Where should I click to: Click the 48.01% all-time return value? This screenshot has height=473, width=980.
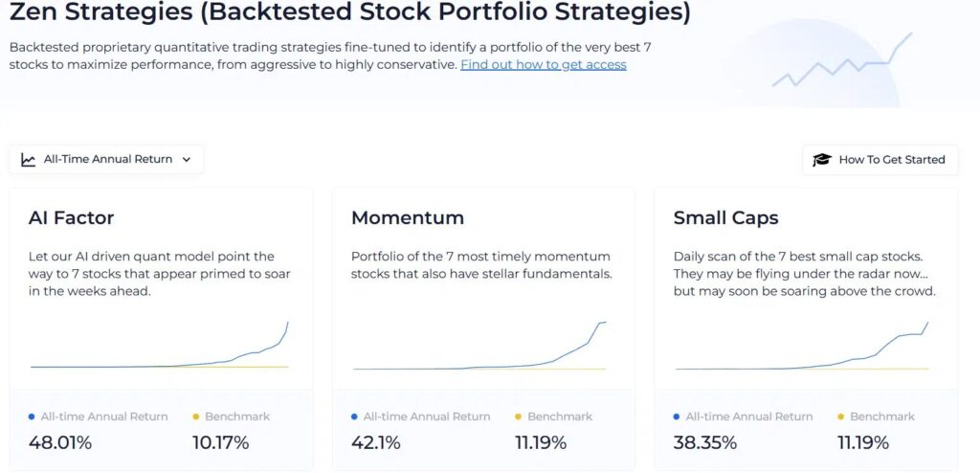(x=60, y=443)
